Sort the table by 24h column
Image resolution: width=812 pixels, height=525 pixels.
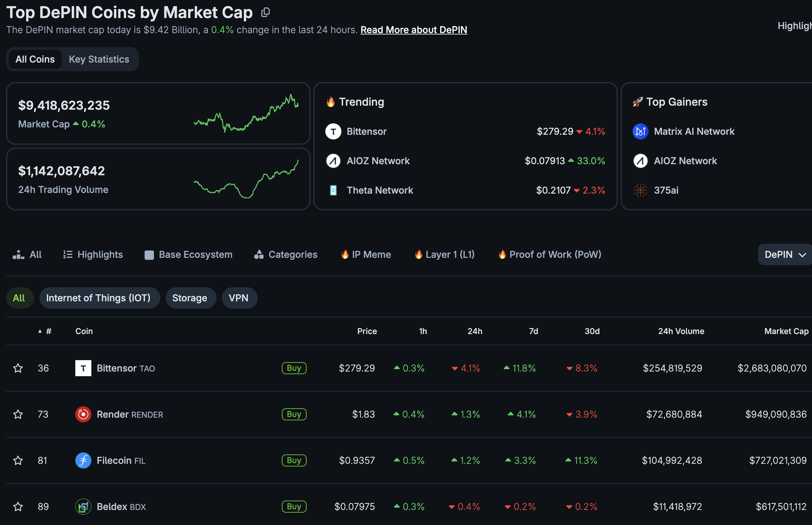tap(475, 331)
